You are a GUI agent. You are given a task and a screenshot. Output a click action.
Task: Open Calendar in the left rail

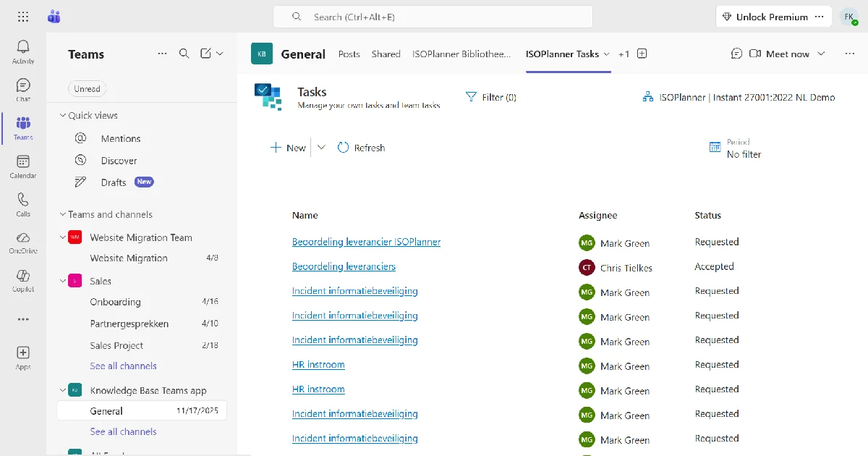coord(23,166)
